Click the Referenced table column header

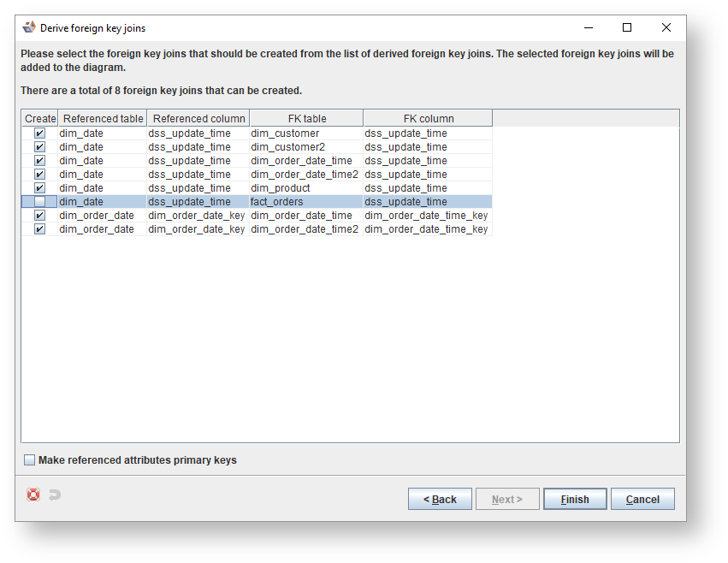[x=103, y=119]
